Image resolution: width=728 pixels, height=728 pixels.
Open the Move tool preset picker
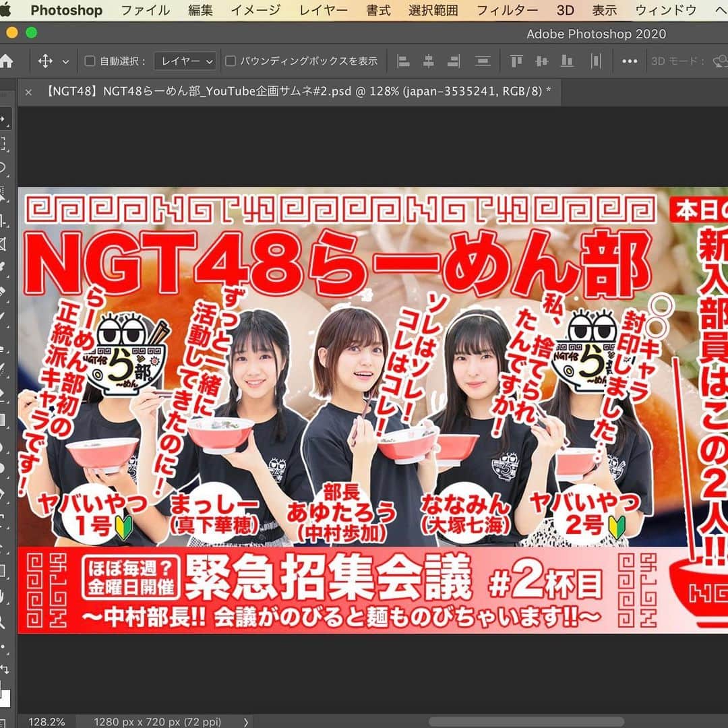tap(46, 61)
